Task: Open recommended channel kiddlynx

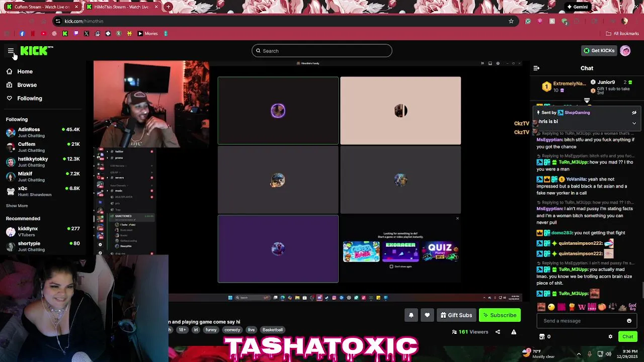Action: pos(43,231)
